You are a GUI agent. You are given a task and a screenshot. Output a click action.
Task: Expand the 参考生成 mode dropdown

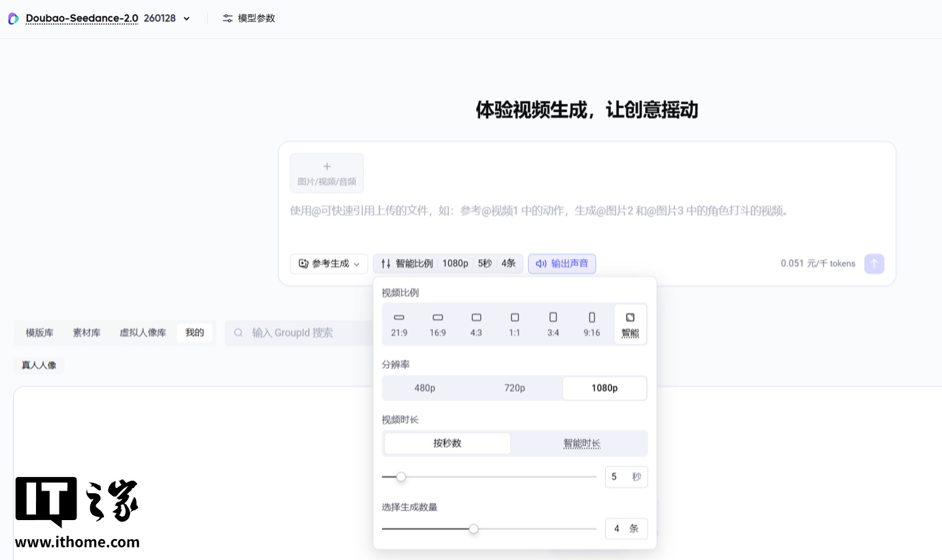click(329, 264)
